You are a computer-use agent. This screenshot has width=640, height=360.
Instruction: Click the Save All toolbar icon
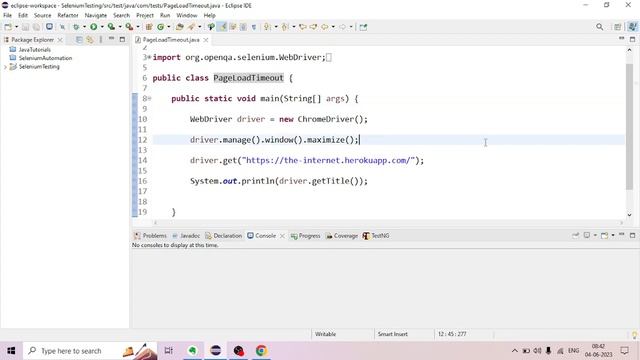tap(36, 27)
